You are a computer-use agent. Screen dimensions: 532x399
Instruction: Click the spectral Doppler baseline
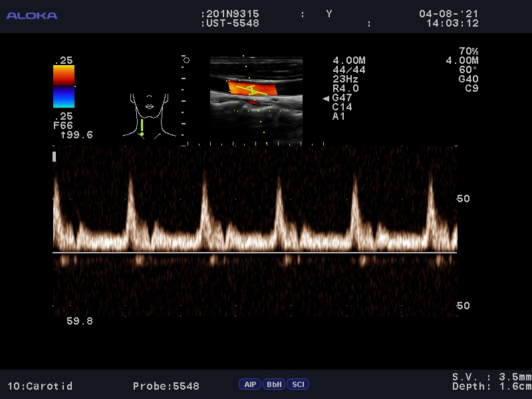point(255,253)
